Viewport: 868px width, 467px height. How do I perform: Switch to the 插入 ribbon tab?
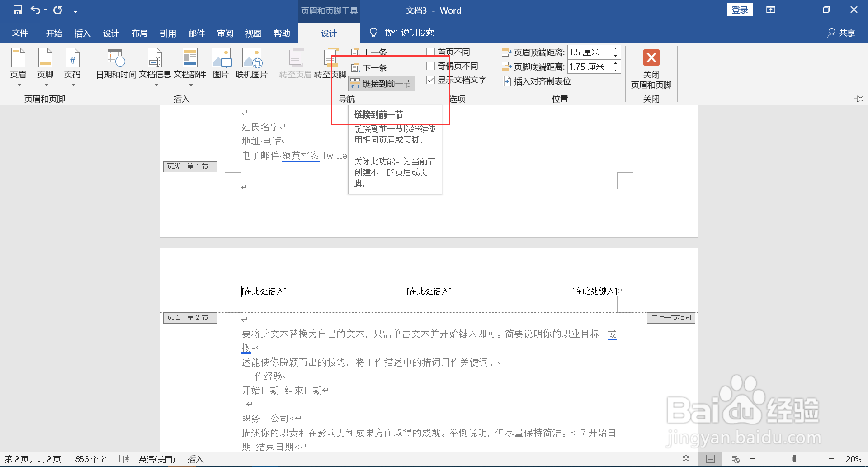tap(82, 33)
